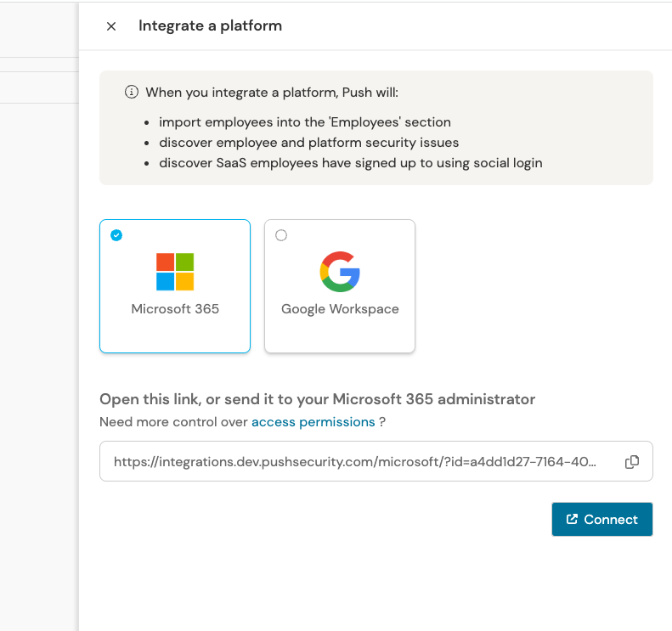Click 'When you integrate a platform' text
This screenshot has height=631, width=672.
click(x=272, y=93)
